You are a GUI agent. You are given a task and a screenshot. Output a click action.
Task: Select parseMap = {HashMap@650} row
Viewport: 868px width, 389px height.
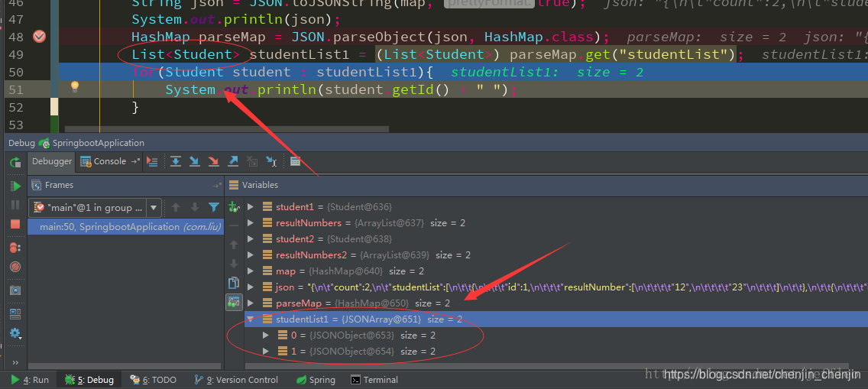click(x=555, y=303)
